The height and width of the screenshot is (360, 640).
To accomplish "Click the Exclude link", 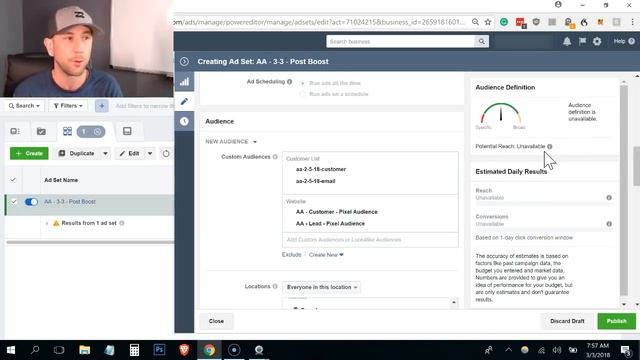I will pos(291,255).
